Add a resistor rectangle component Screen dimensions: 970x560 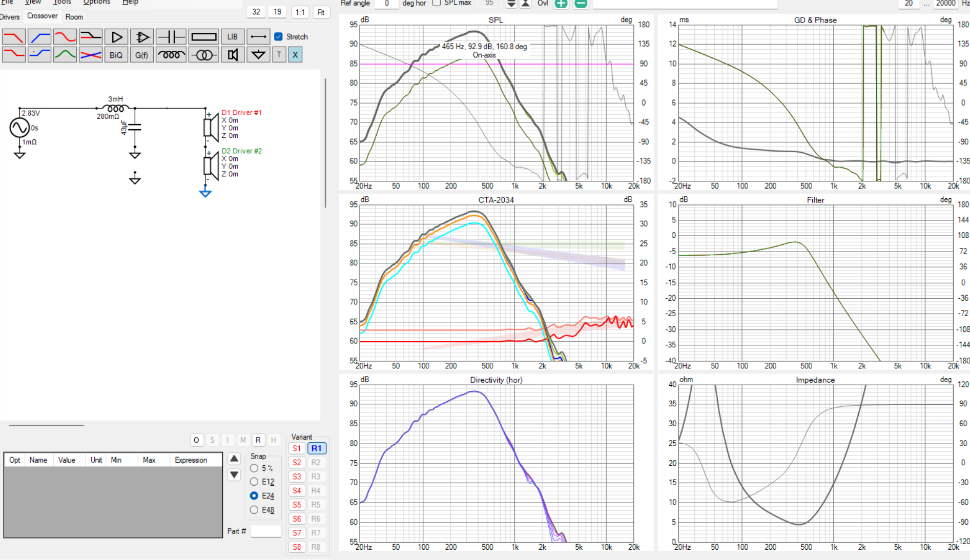[204, 37]
